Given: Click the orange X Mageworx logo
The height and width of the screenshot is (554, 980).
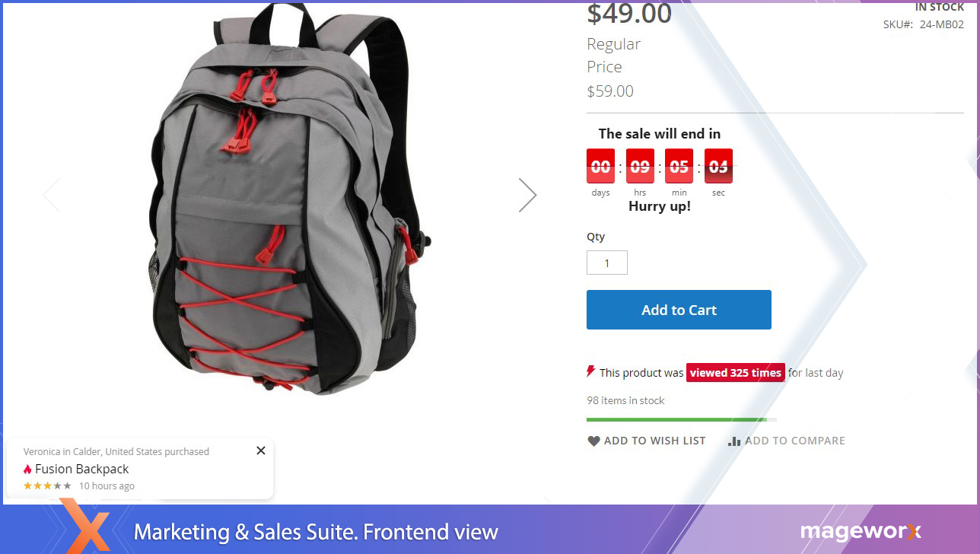Looking at the screenshot, I should [x=85, y=526].
